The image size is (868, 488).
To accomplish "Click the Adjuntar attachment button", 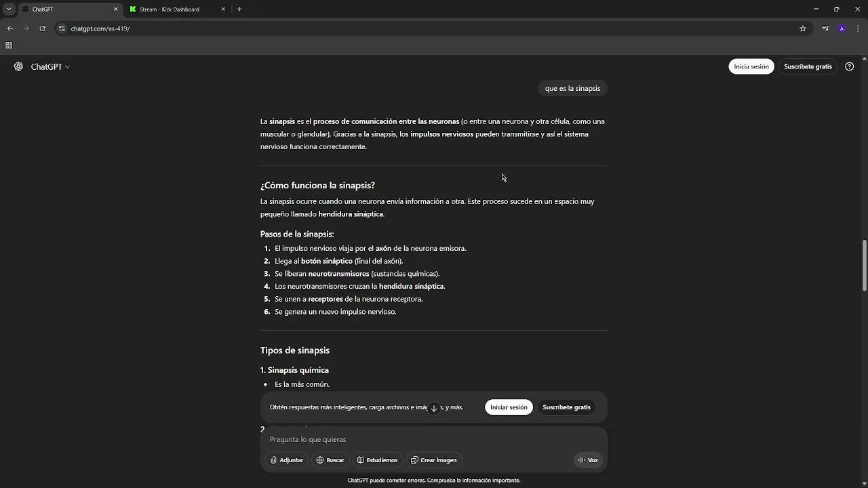I will pos(287,460).
